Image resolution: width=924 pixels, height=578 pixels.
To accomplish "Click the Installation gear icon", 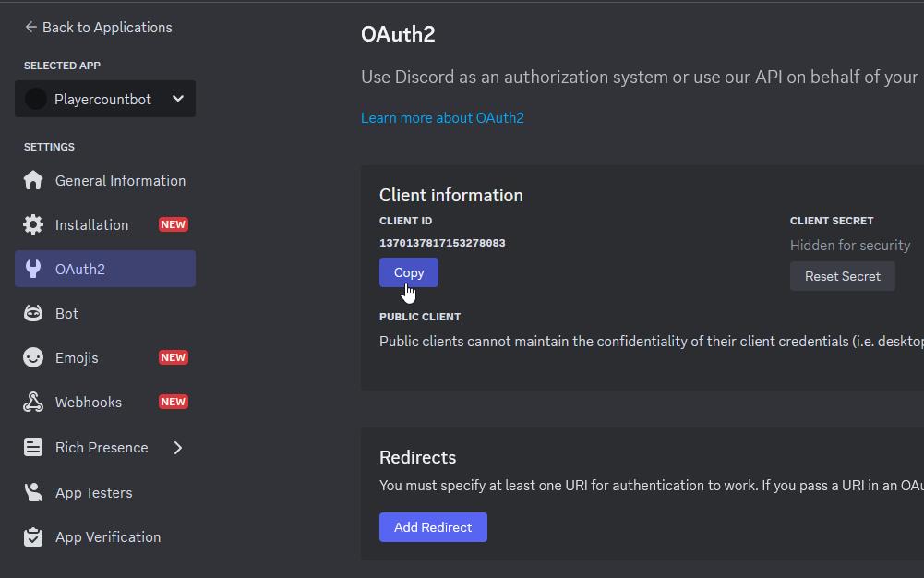I will [x=33, y=225].
